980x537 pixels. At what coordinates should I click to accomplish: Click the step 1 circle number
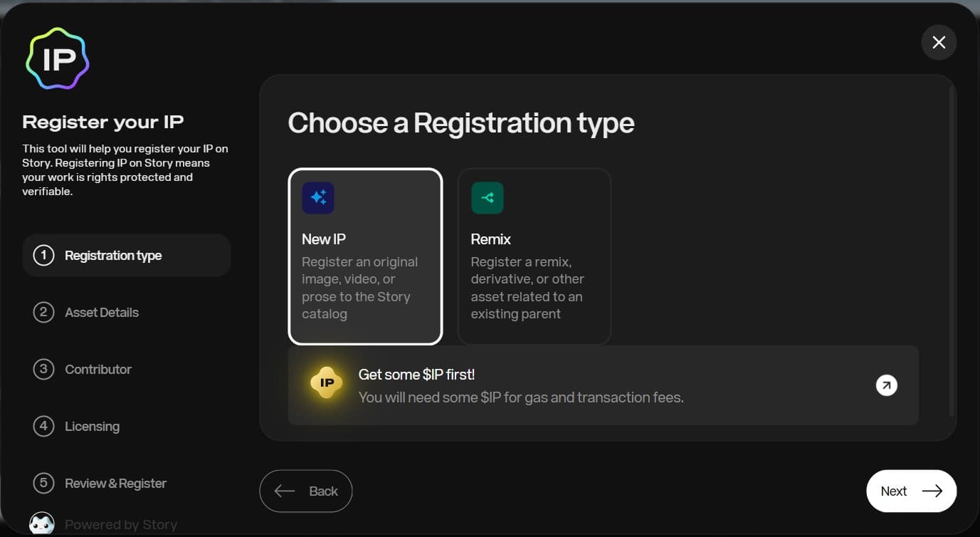point(43,255)
